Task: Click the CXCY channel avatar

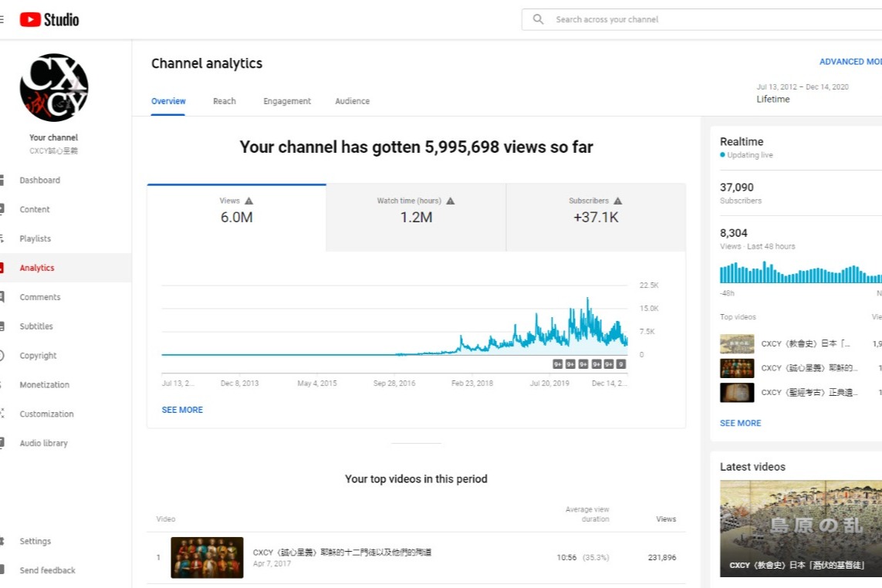Action: (54, 88)
